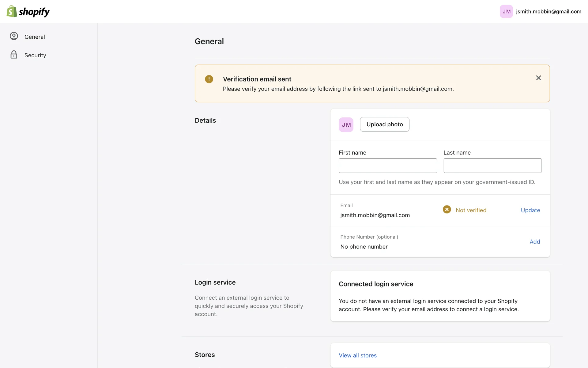Click the JM avatar beside Upload photo
The image size is (588, 368).
point(346,125)
